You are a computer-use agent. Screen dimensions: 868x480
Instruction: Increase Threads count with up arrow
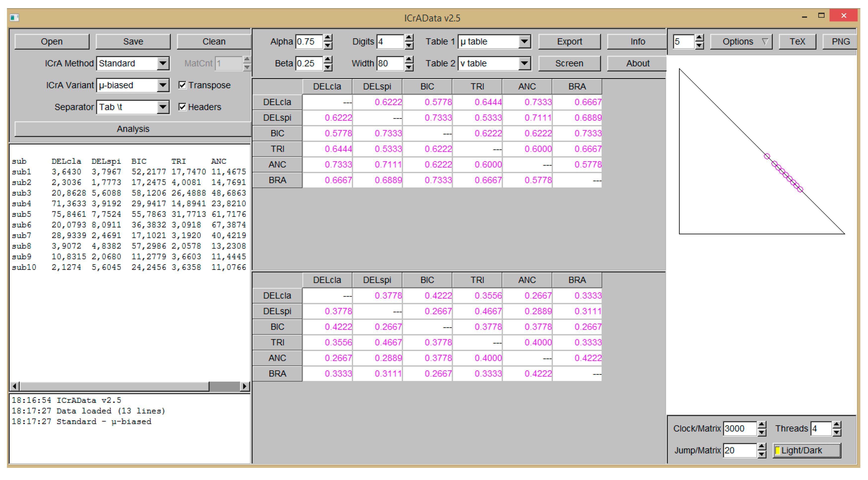click(836, 425)
